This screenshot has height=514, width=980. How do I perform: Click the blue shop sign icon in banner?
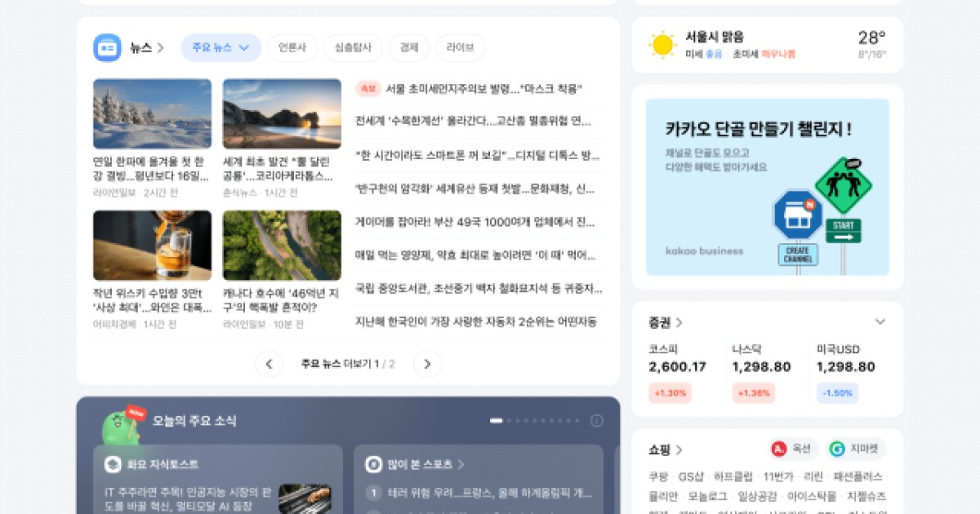(x=798, y=215)
